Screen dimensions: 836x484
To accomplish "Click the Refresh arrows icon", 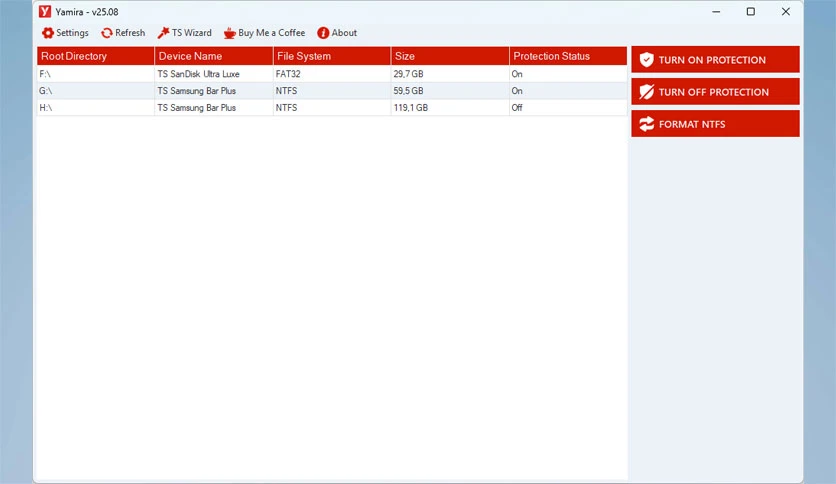I will point(107,33).
